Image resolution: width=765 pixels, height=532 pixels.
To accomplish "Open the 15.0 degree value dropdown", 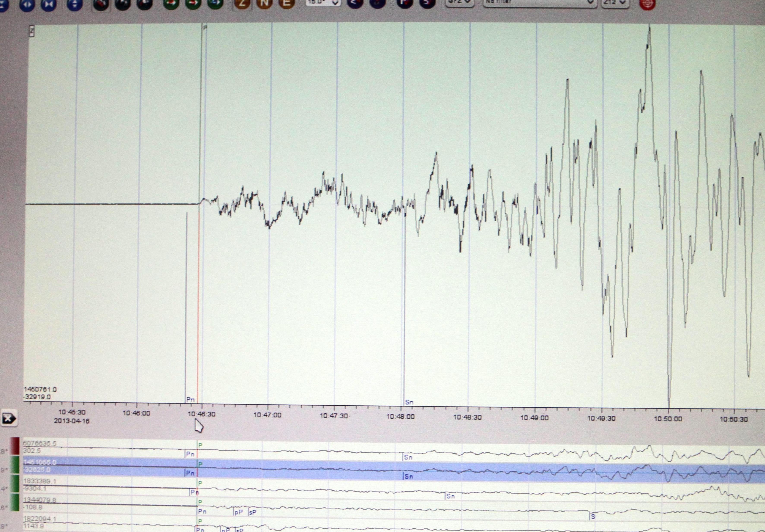I will tap(323, 3).
